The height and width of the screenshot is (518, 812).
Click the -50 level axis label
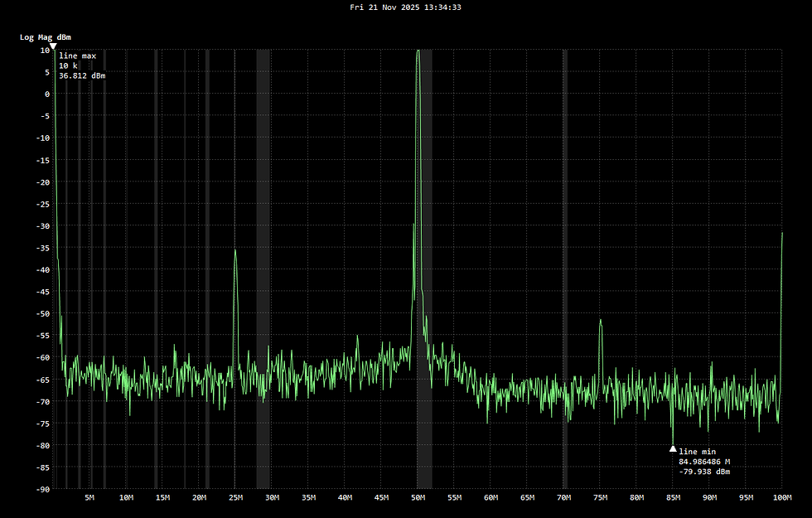[43, 313]
